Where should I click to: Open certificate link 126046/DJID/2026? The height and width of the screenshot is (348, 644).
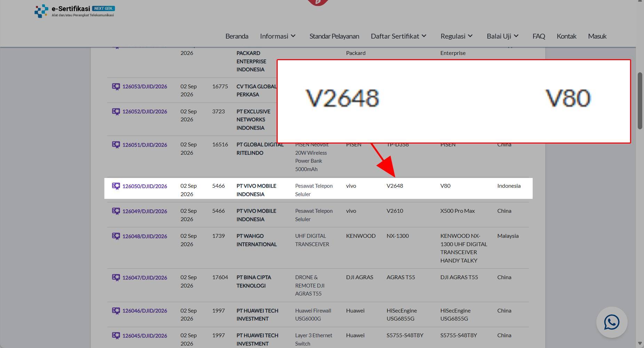(145, 310)
